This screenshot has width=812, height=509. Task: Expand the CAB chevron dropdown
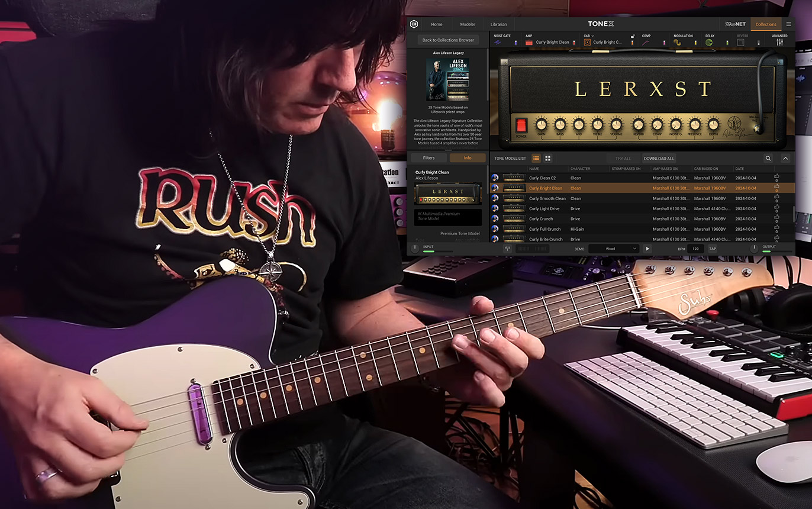(x=594, y=36)
